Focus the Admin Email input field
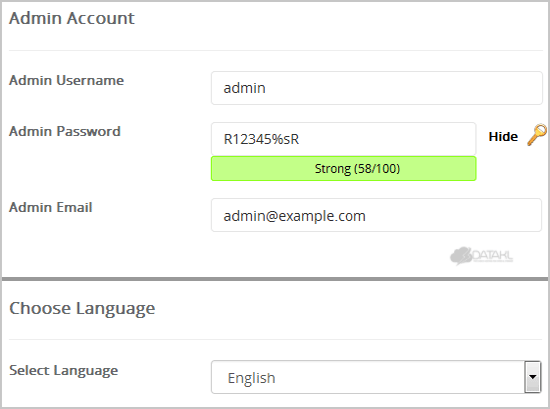Viewport: 550px width, 409px height. coord(376,215)
